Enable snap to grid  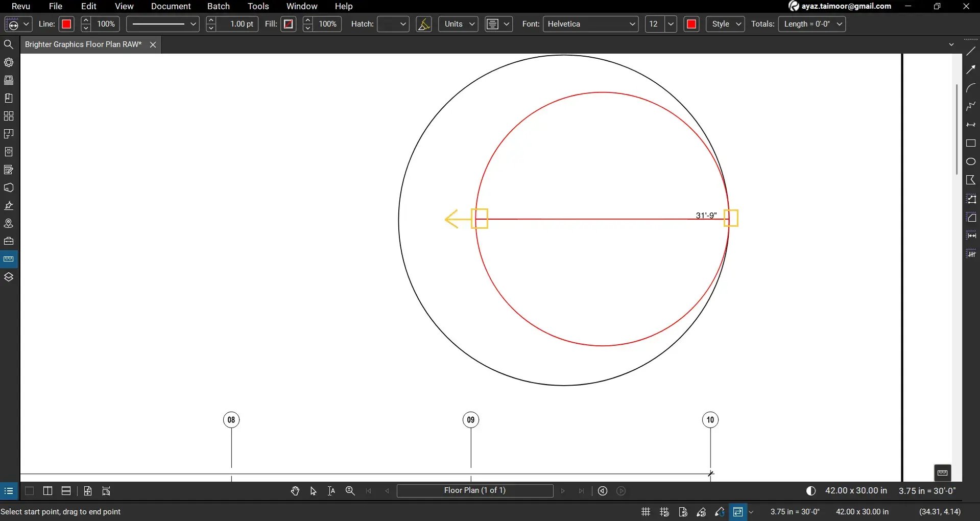664,512
